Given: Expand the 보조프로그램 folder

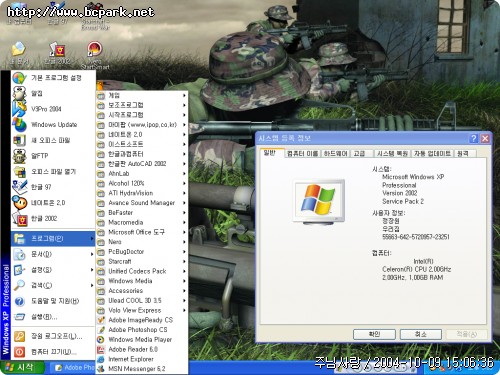Looking at the screenshot, I should pos(142,105).
